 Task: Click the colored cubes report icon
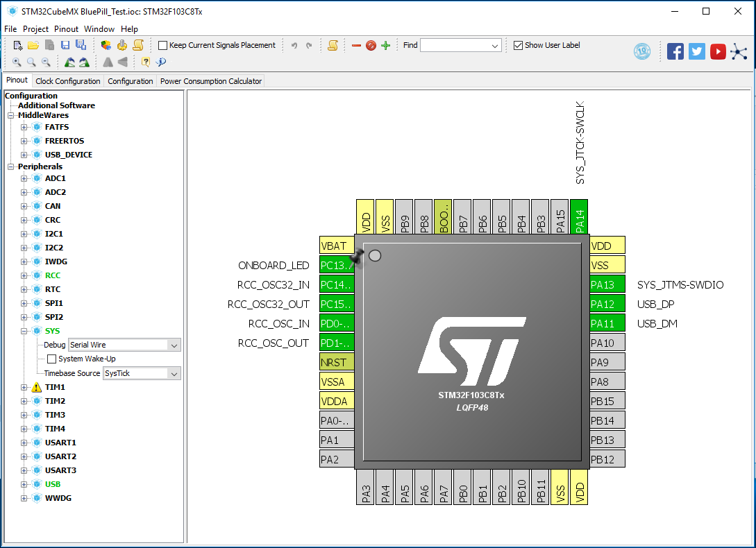point(106,45)
